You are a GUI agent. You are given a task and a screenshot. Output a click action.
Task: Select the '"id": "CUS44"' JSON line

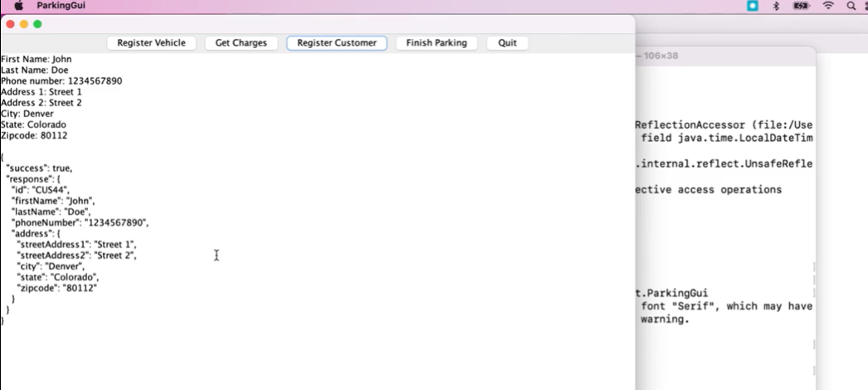(x=41, y=190)
